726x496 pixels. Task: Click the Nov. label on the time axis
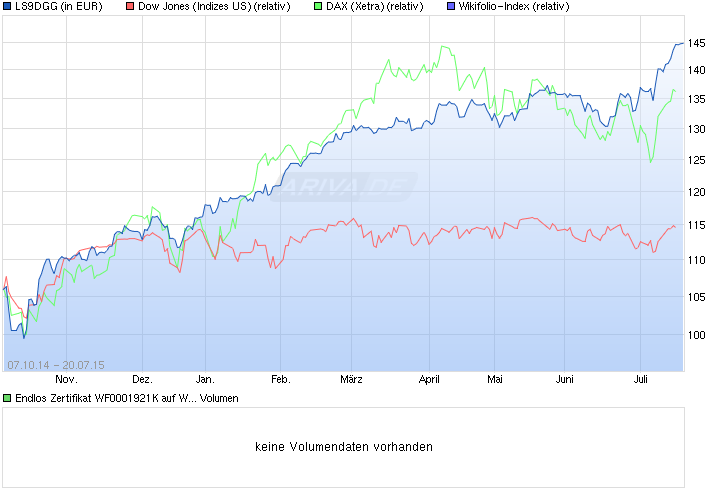click(66, 380)
